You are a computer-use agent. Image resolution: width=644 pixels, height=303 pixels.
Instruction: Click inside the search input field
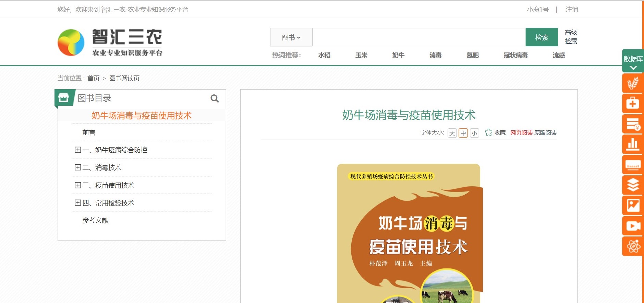(419, 37)
